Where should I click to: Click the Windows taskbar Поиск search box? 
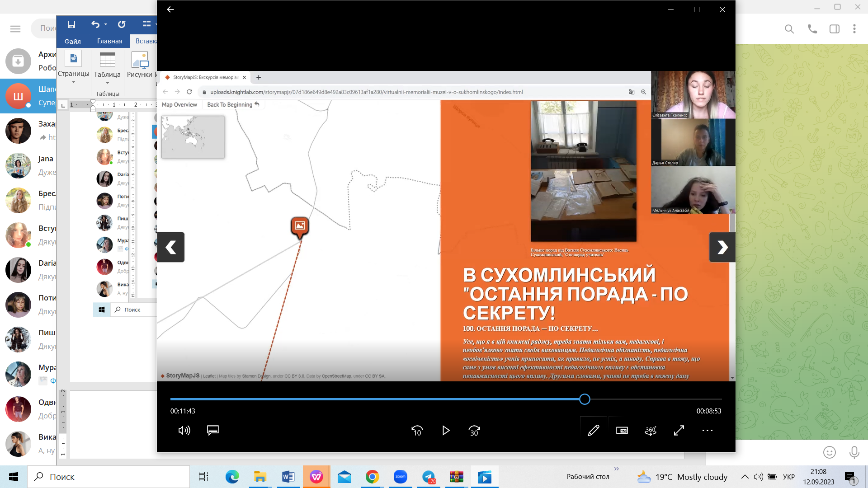click(x=108, y=477)
